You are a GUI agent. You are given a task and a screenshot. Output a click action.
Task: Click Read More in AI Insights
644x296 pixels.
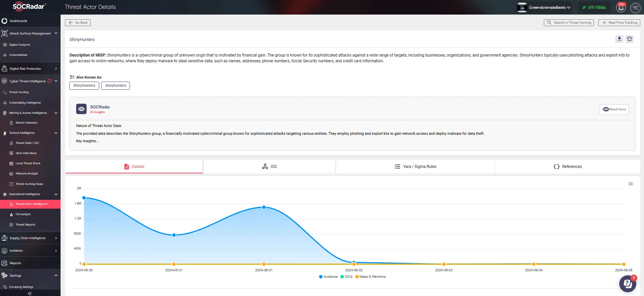[614, 109]
